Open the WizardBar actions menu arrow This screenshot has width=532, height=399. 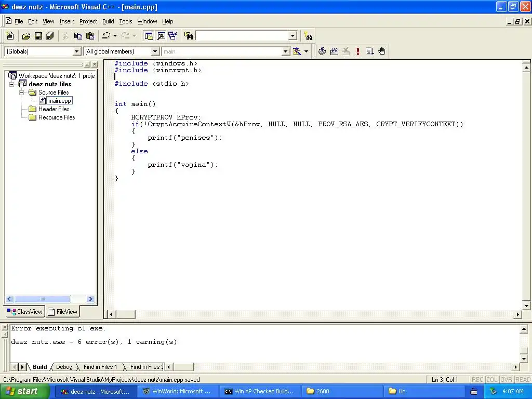[306, 51]
